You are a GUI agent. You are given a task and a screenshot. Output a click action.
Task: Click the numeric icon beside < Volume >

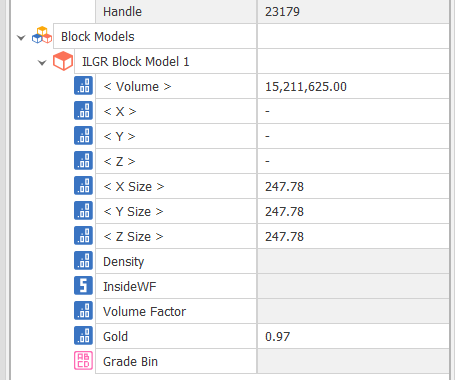click(x=83, y=86)
